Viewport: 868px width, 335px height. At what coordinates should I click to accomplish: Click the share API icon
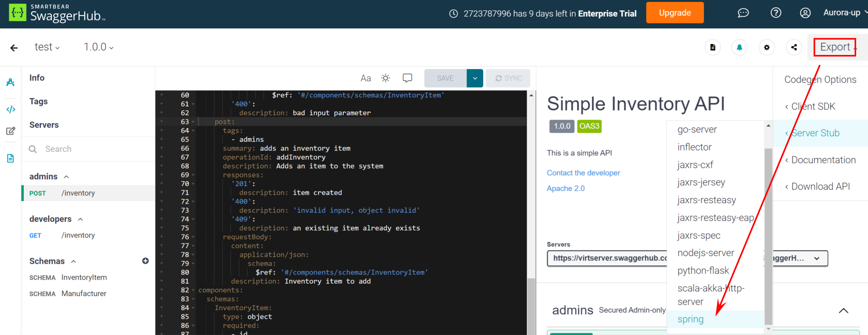pyautogui.click(x=794, y=47)
